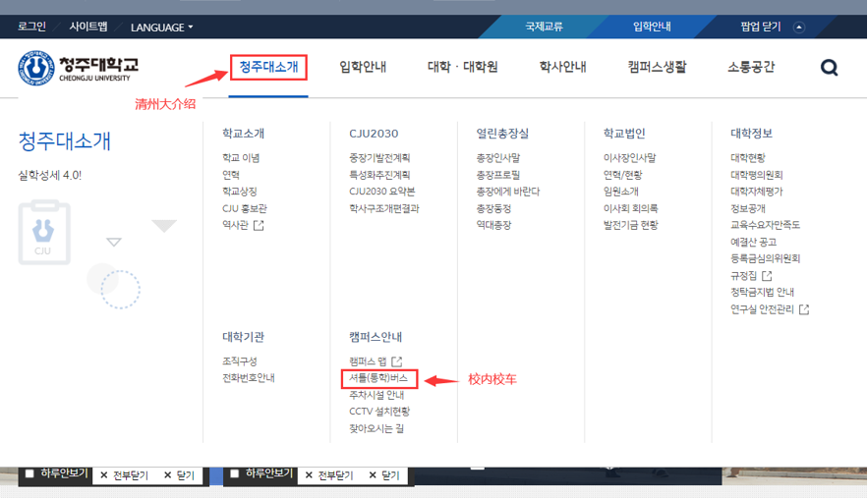868x499 pixels.
Task: Go to 입학안내 in top blue bar
Action: (652, 27)
